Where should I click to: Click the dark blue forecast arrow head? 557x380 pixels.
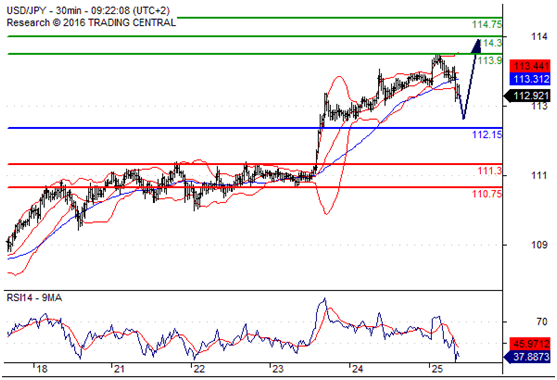(x=476, y=46)
